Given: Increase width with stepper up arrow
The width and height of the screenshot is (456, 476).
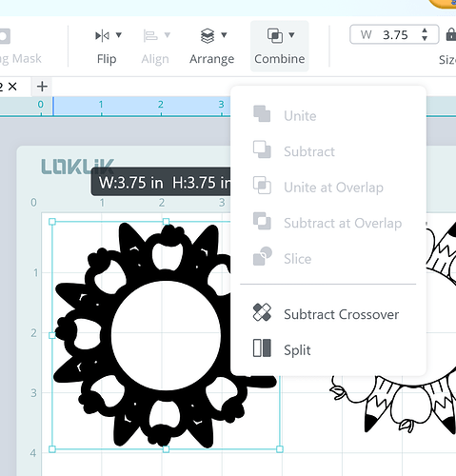Looking at the screenshot, I should pyautogui.click(x=425, y=30).
